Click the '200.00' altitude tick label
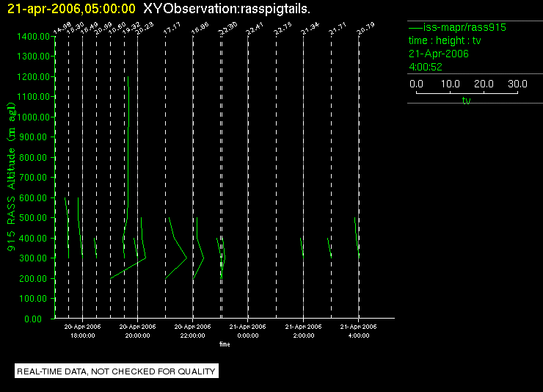The width and height of the screenshot is (543, 392). click(x=33, y=278)
